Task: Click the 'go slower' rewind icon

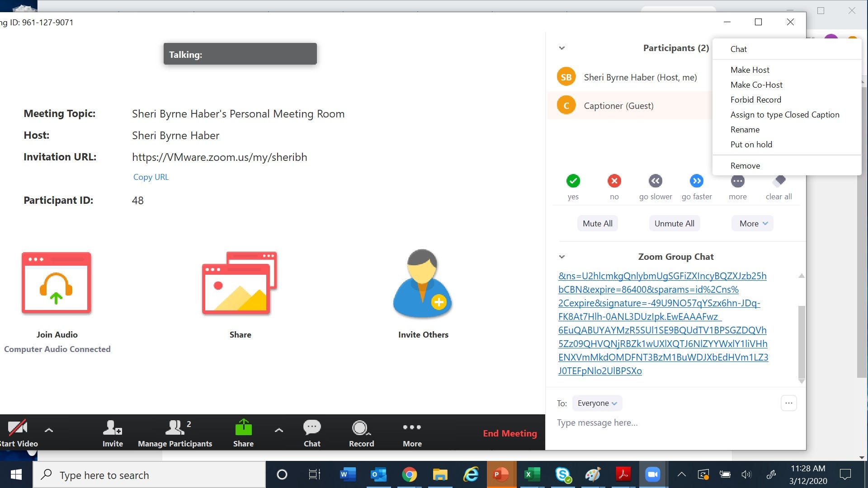Action: coord(656,181)
